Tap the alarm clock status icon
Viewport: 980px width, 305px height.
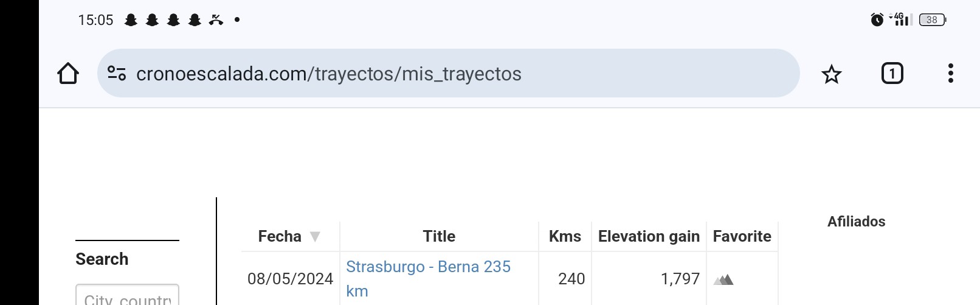[x=877, y=20]
